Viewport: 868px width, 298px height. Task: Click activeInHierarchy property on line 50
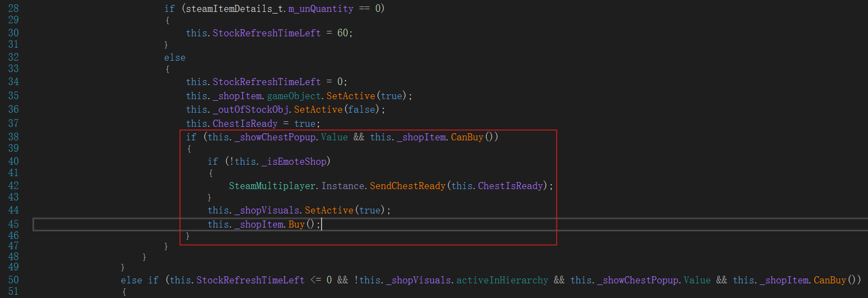502,280
